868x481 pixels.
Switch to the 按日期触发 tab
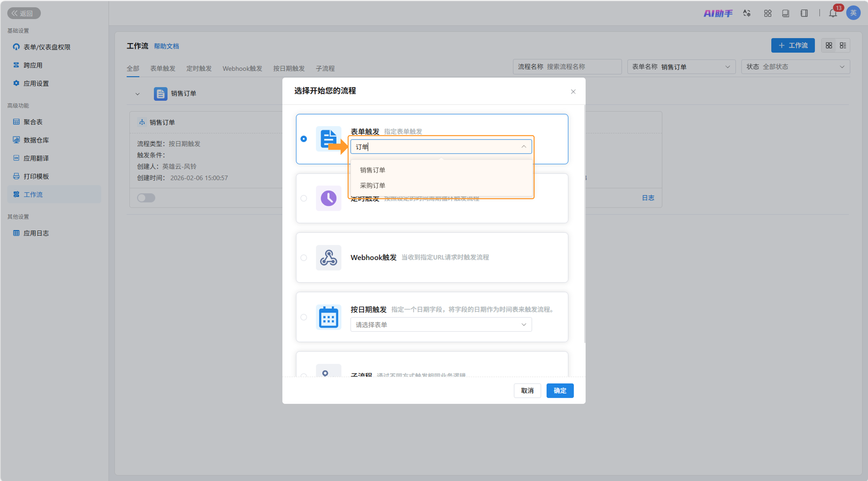(288, 68)
